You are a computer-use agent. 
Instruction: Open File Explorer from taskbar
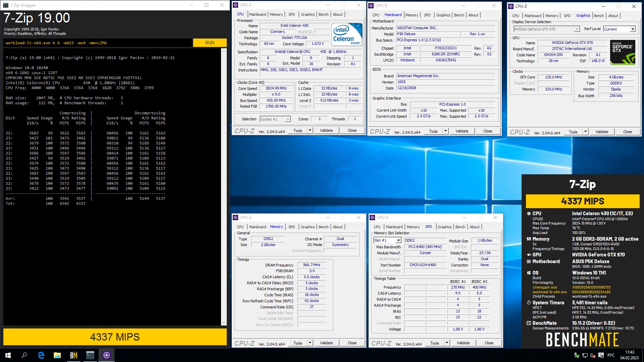pyautogui.click(x=57, y=355)
